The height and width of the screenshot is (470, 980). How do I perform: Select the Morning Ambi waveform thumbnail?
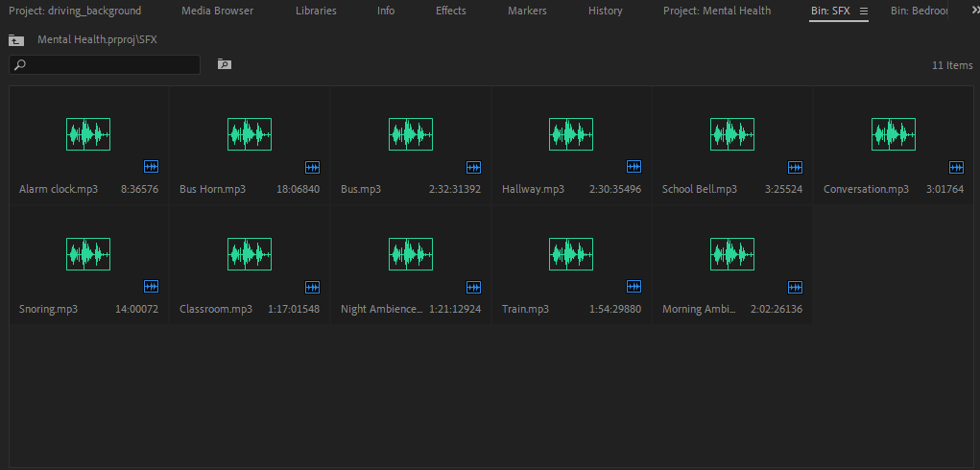click(732, 254)
